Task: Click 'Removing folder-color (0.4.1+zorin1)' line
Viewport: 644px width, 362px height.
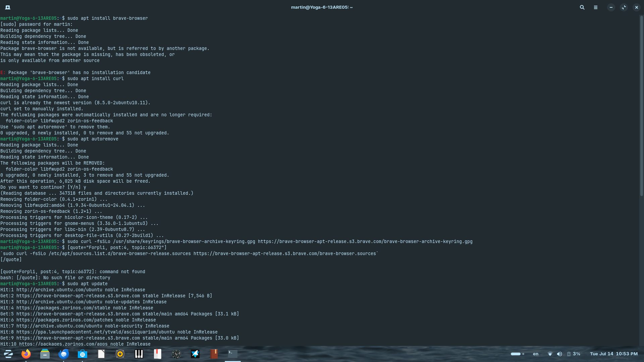Action: tap(54, 199)
